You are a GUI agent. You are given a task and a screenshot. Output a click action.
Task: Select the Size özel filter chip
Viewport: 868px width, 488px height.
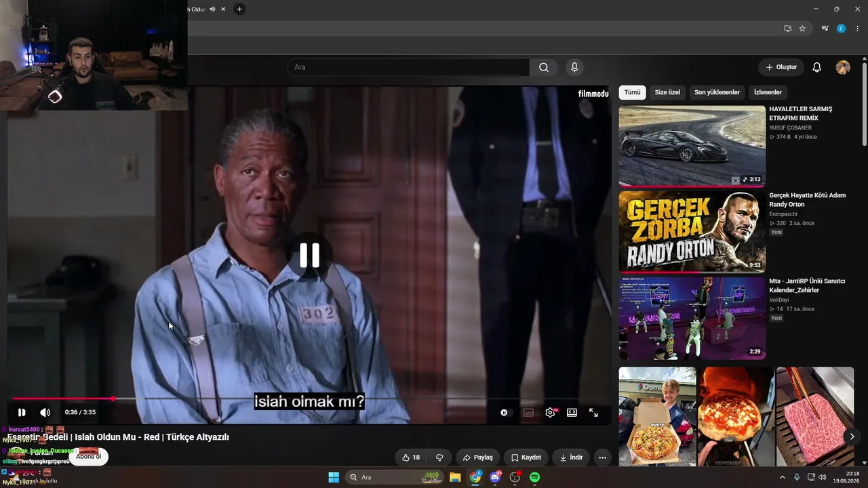click(667, 92)
